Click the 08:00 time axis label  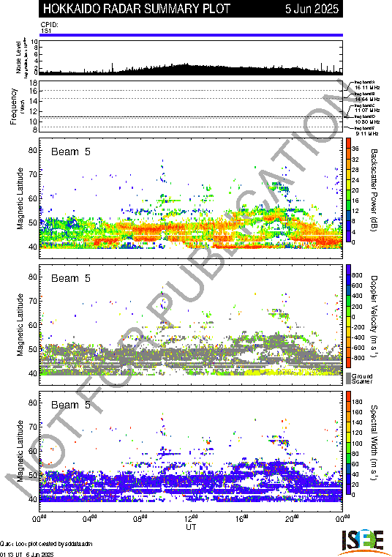coord(140,518)
